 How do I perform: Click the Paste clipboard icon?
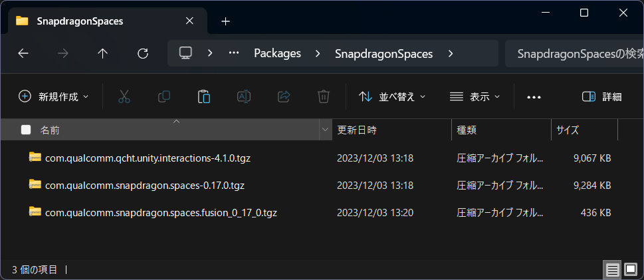point(204,96)
